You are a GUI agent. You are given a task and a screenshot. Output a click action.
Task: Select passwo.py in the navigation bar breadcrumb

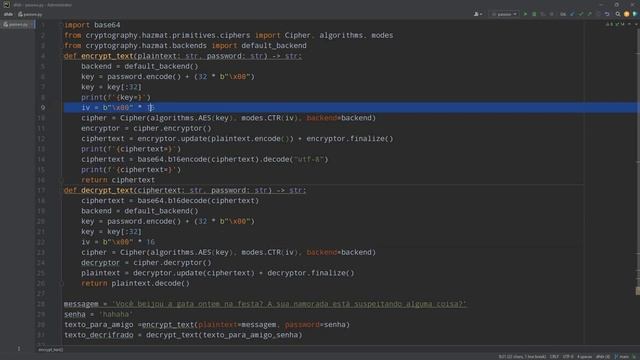[30, 14]
